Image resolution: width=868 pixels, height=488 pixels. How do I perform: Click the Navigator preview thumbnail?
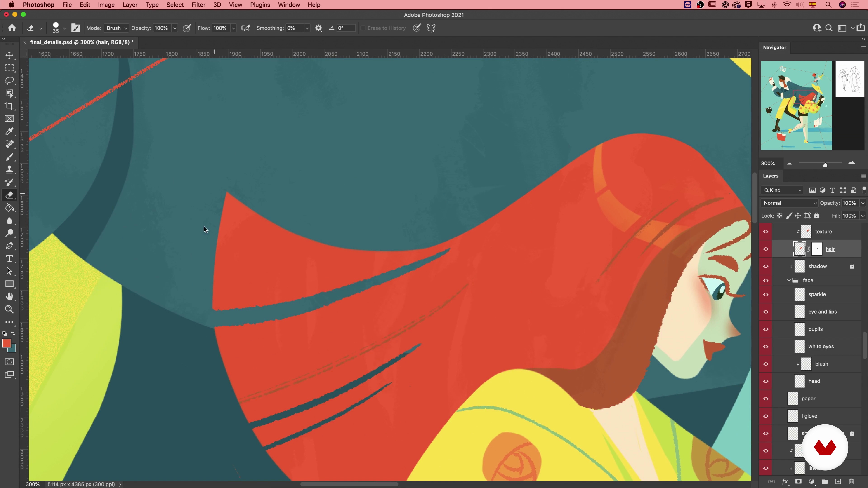[796, 106]
